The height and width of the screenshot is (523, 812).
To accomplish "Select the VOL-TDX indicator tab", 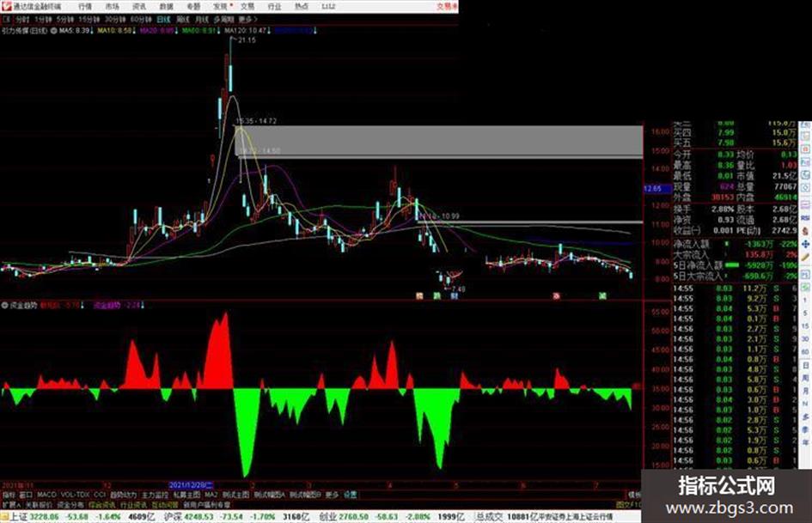I will coord(75,495).
